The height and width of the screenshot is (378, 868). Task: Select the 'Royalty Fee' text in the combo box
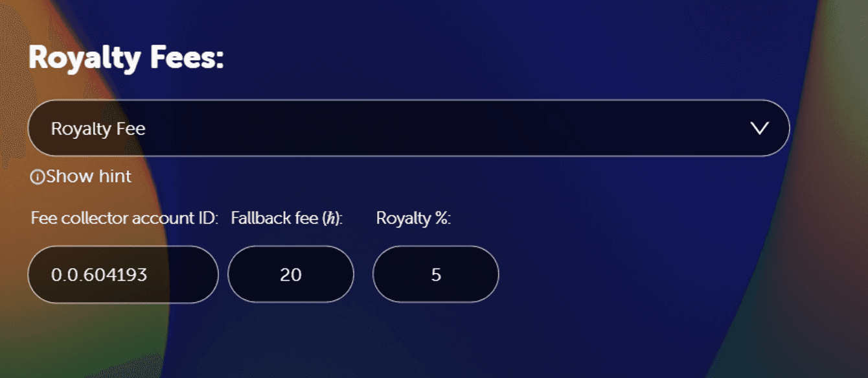(x=98, y=128)
